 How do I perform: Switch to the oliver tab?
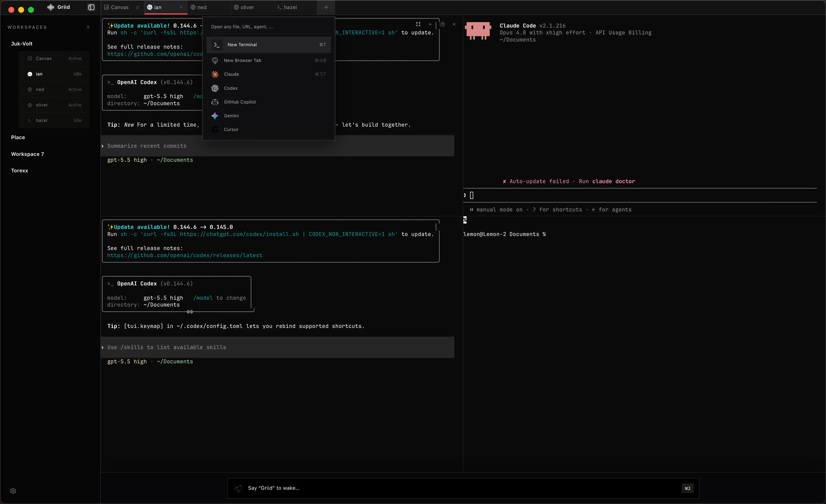[252, 7]
